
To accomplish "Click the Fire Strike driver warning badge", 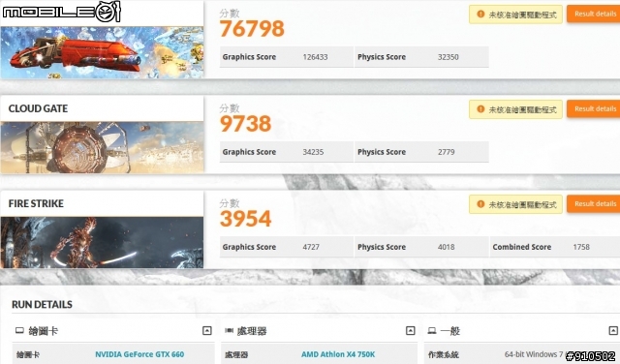I will coord(515,204).
